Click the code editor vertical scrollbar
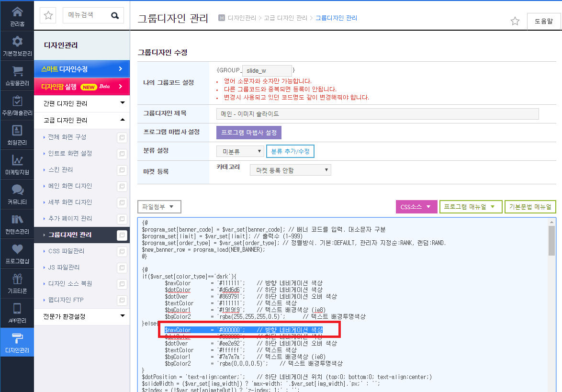This screenshot has width=562, height=392. pos(551,304)
